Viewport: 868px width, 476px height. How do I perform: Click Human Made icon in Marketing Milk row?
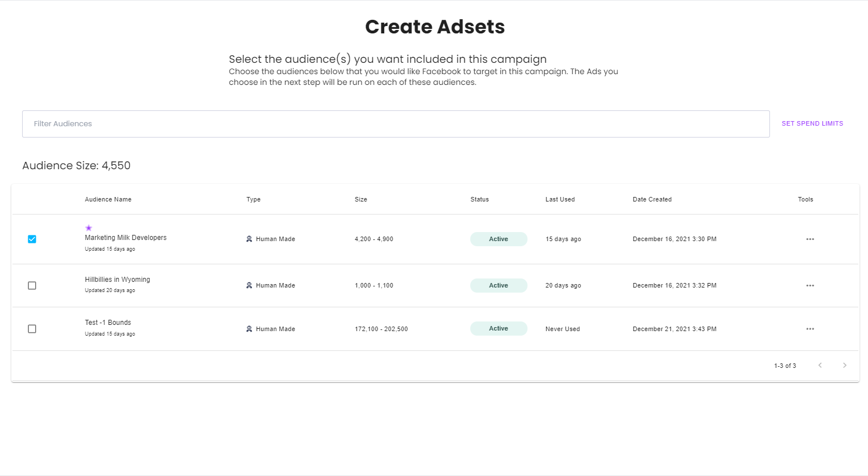point(249,239)
